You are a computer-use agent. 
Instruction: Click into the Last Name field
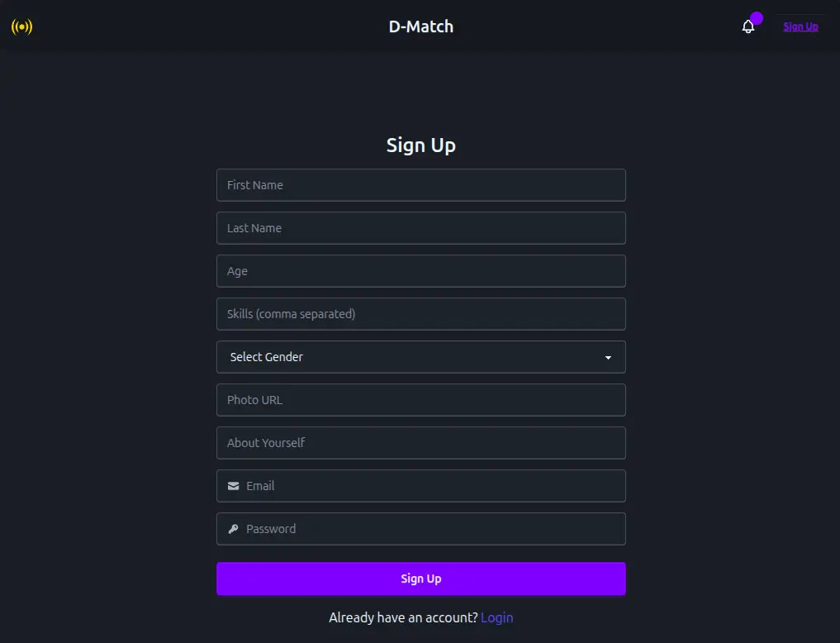point(421,228)
